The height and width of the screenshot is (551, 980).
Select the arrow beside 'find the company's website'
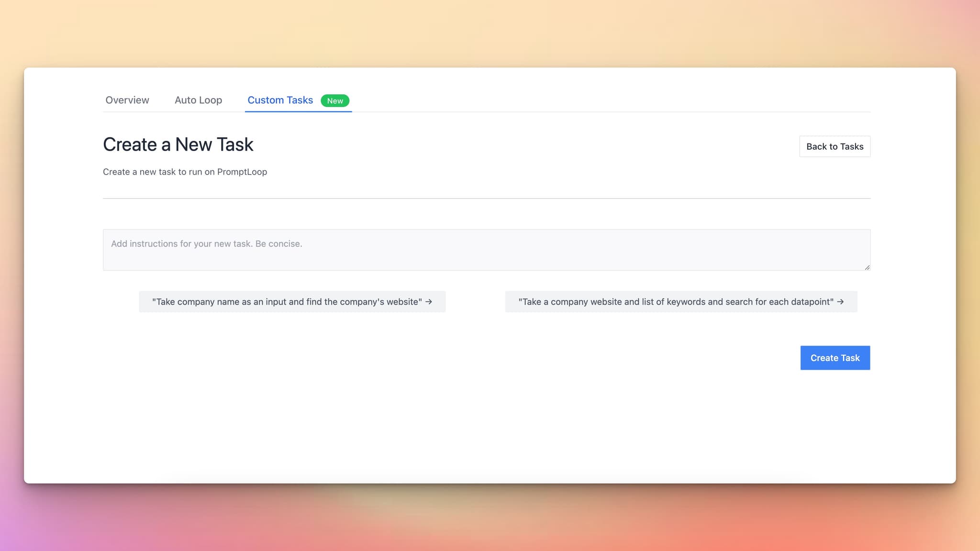tap(430, 302)
